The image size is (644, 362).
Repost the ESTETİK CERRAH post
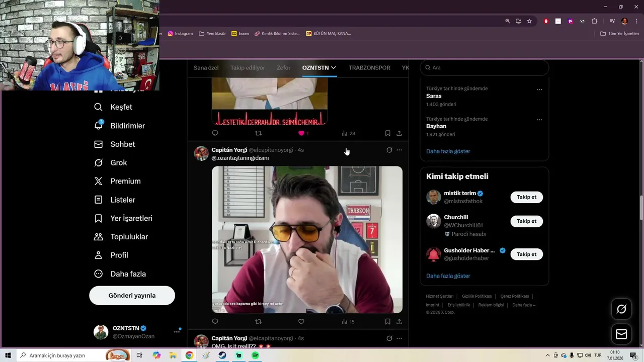(258, 133)
